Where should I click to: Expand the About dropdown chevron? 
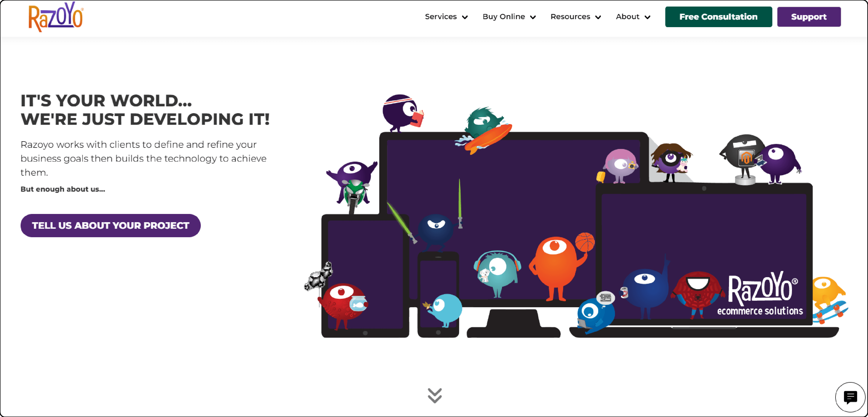click(x=647, y=17)
